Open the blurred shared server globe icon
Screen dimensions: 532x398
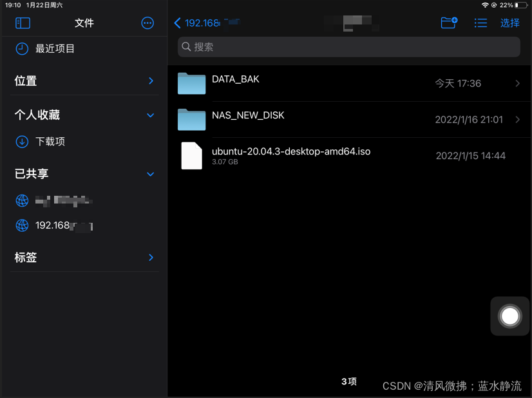coord(22,200)
